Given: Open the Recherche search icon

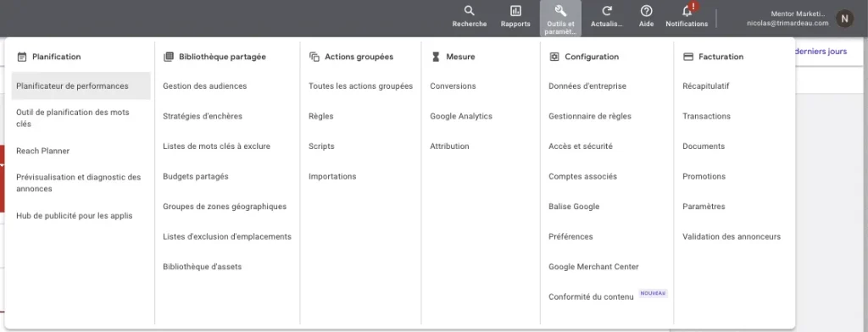Looking at the screenshot, I should click(470, 11).
